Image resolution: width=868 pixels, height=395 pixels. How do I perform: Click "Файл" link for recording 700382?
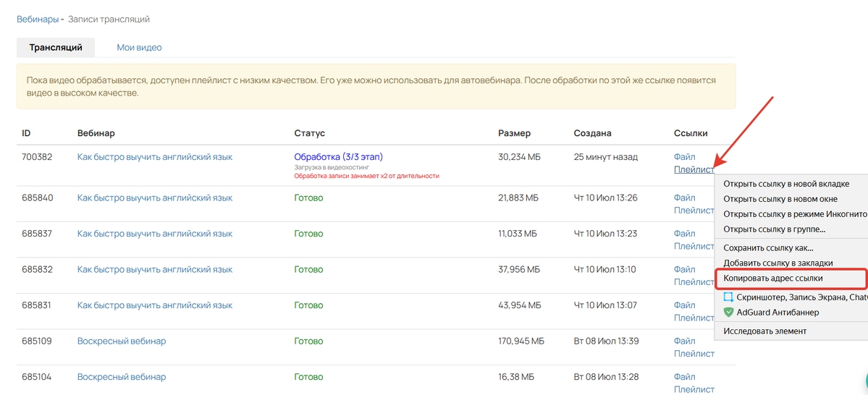[684, 157]
